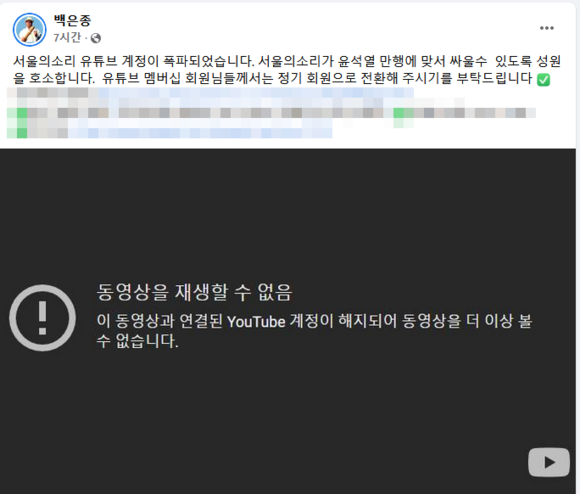
Task: Click the message about YouTube 계정이 해지되어
Action: click(314, 331)
